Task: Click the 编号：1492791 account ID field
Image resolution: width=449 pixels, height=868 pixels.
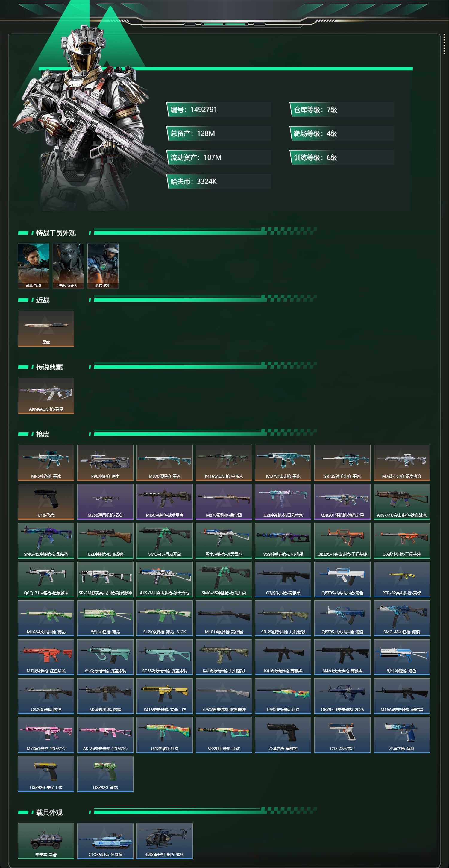Action: click(219, 110)
